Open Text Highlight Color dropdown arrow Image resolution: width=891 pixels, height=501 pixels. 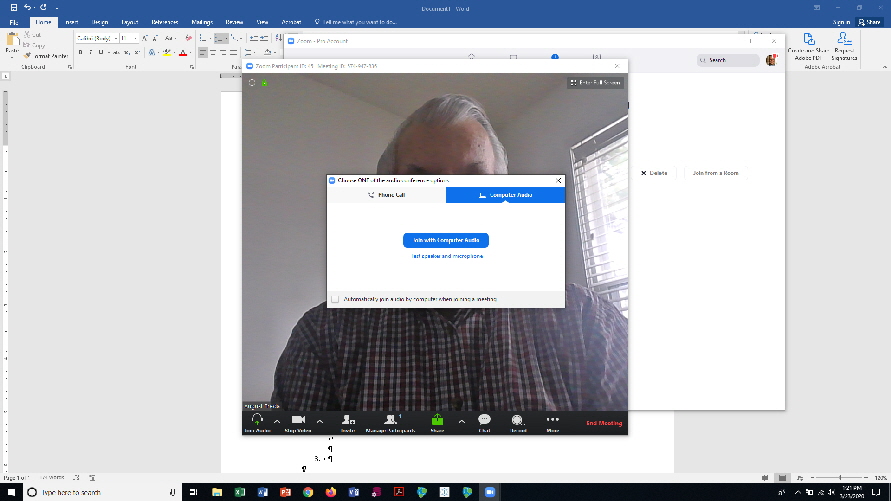pos(174,53)
